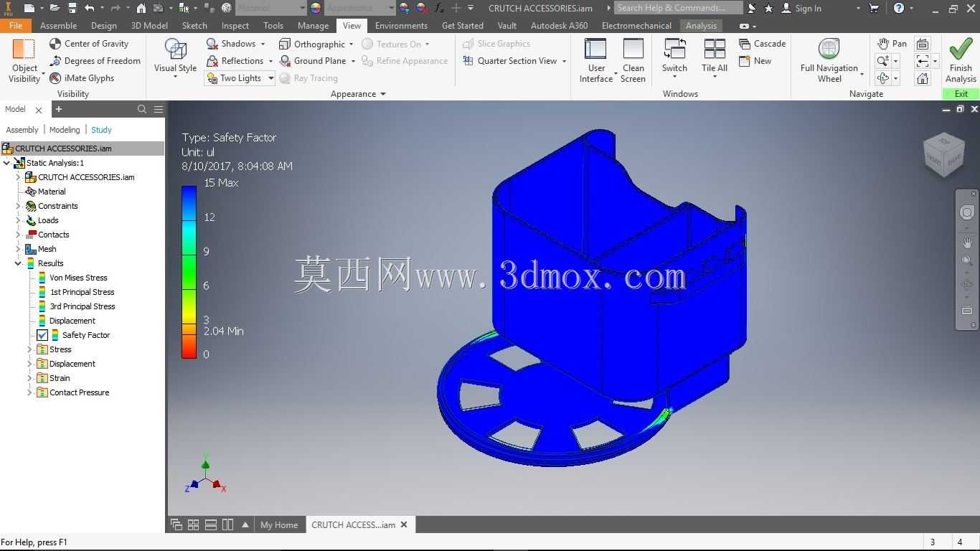
Task: Switch to the Assemble ribbon tab
Action: coord(58,25)
